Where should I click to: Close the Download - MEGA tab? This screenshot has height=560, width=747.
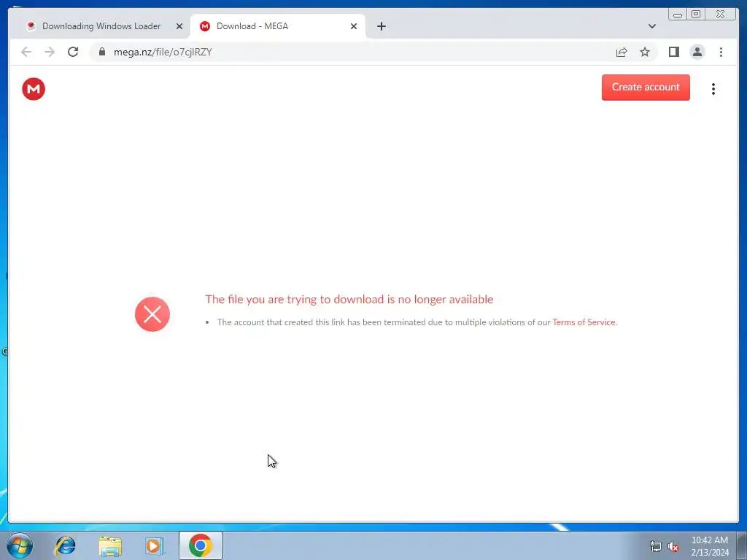[x=354, y=26]
